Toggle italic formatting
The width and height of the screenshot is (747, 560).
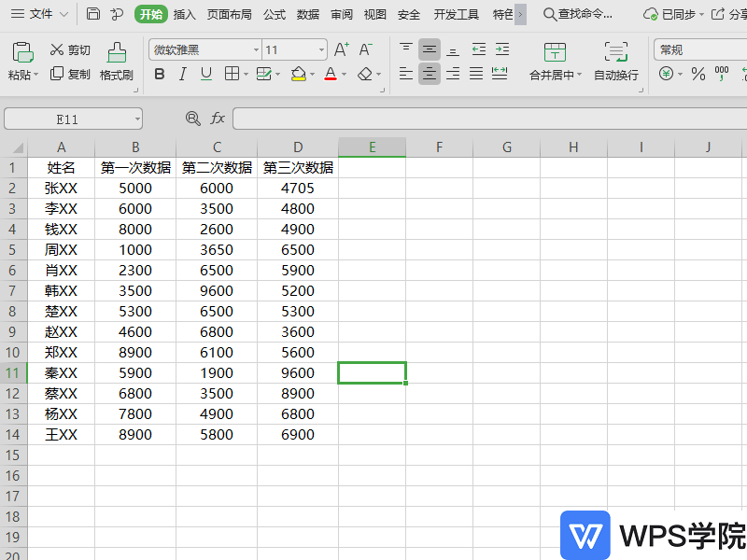182,74
